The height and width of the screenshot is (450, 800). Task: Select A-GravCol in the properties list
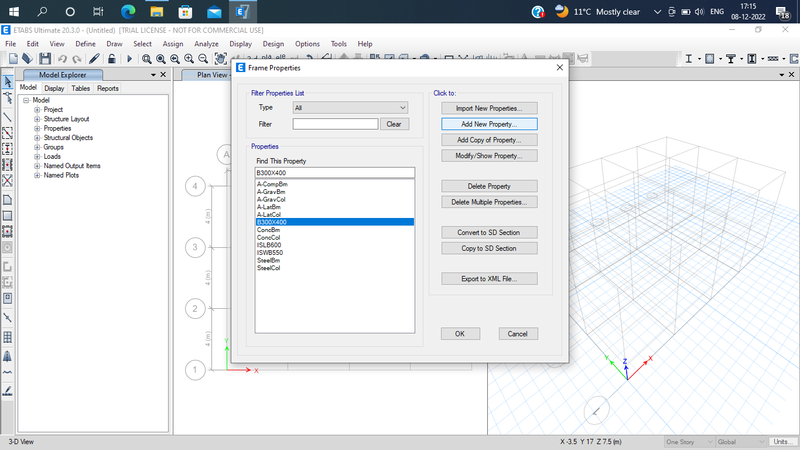point(334,199)
